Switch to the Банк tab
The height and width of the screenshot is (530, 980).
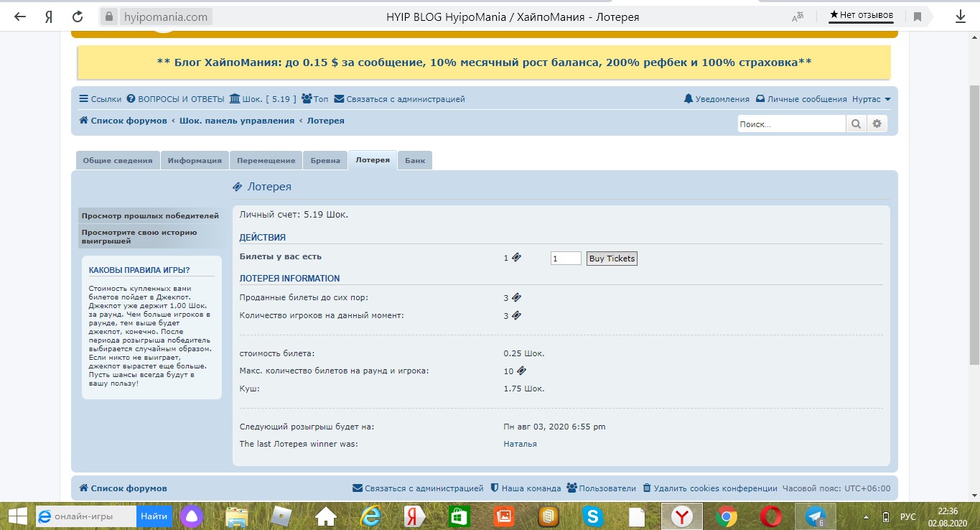point(414,161)
